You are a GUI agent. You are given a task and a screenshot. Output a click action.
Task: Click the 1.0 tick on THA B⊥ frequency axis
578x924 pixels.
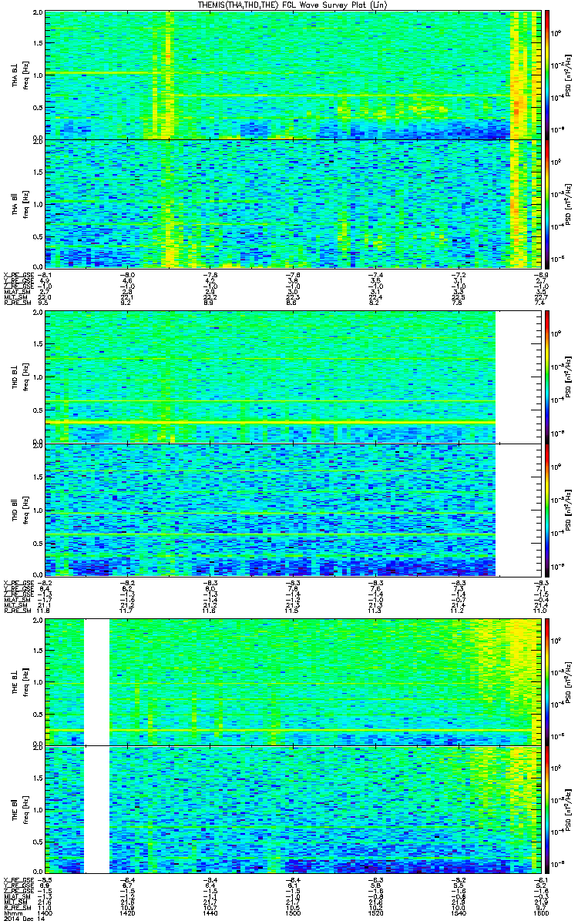(x=37, y=75)
